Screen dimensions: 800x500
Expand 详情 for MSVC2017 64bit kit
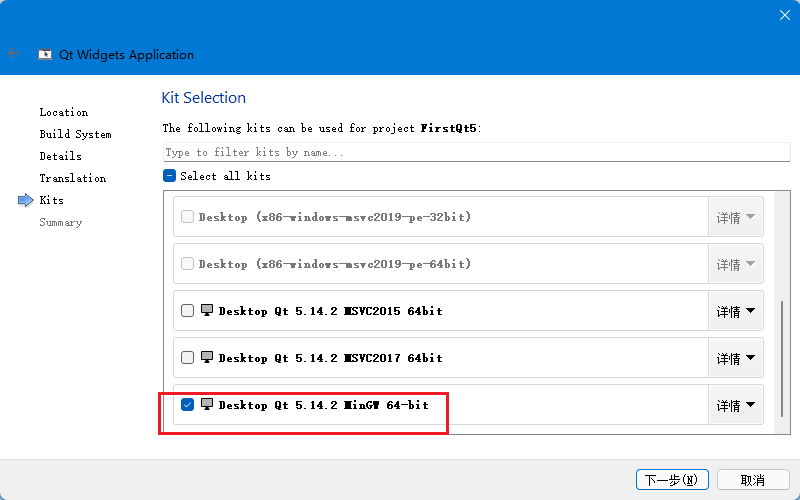point(736,358)
